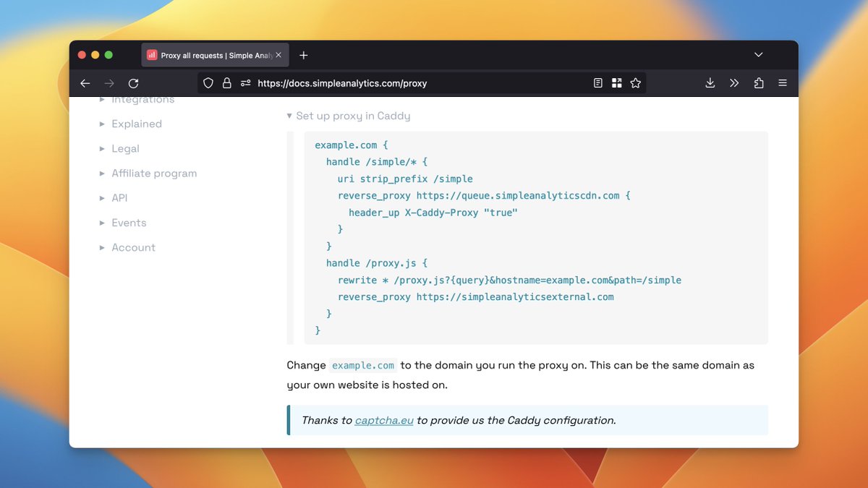Viewport: 868px width, 488px height.
Task: List all tabs with the dropdown chevron
Action: pyautogui.click(x=758, y=55)
